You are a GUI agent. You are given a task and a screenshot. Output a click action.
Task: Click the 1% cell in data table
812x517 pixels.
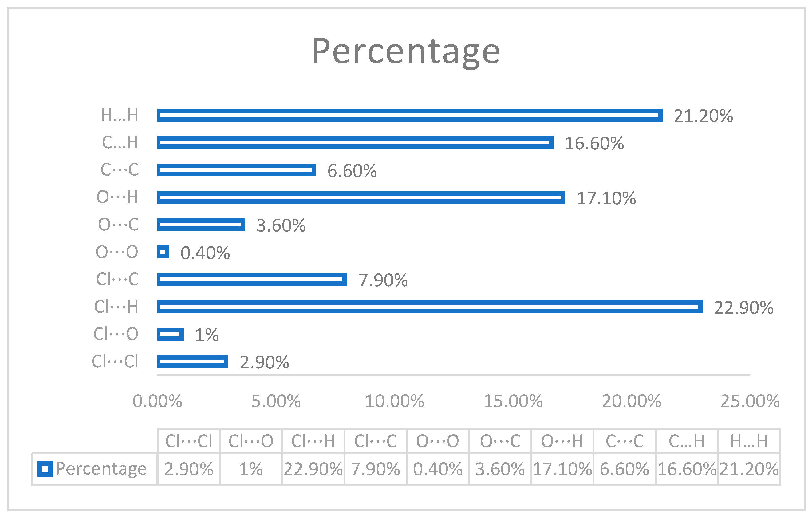(x=251, y=469)
